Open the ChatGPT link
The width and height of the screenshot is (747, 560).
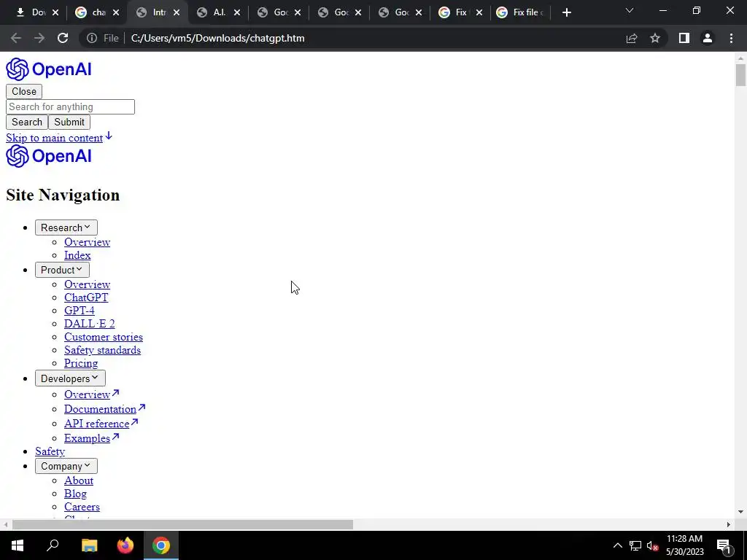pos(86,297)
